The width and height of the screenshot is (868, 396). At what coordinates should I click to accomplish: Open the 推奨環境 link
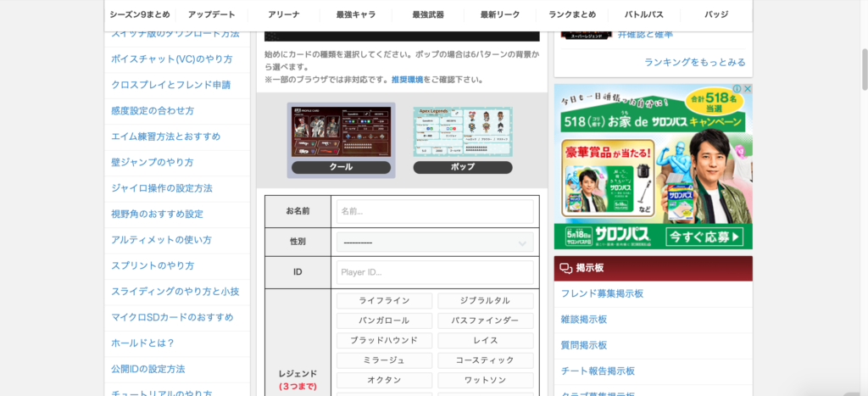coord(407,80)
